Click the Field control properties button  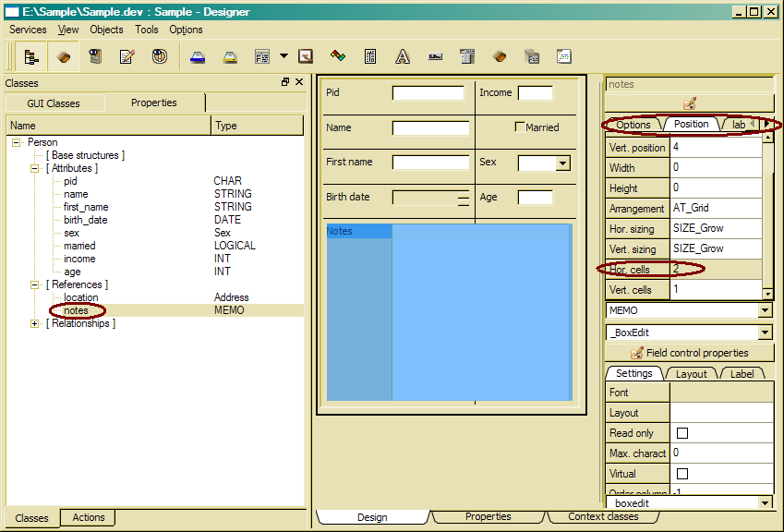point(690,353)
